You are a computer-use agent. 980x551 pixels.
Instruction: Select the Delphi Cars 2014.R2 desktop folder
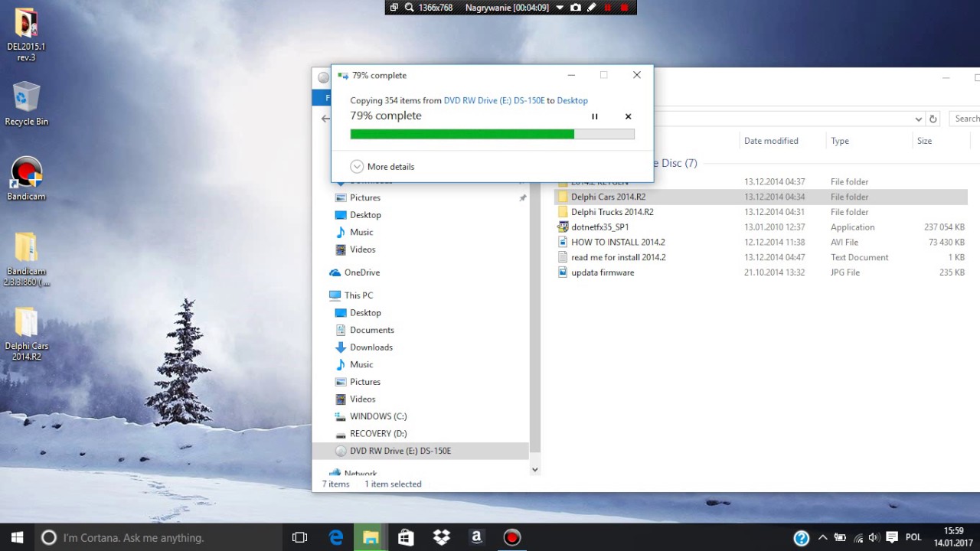26,334
